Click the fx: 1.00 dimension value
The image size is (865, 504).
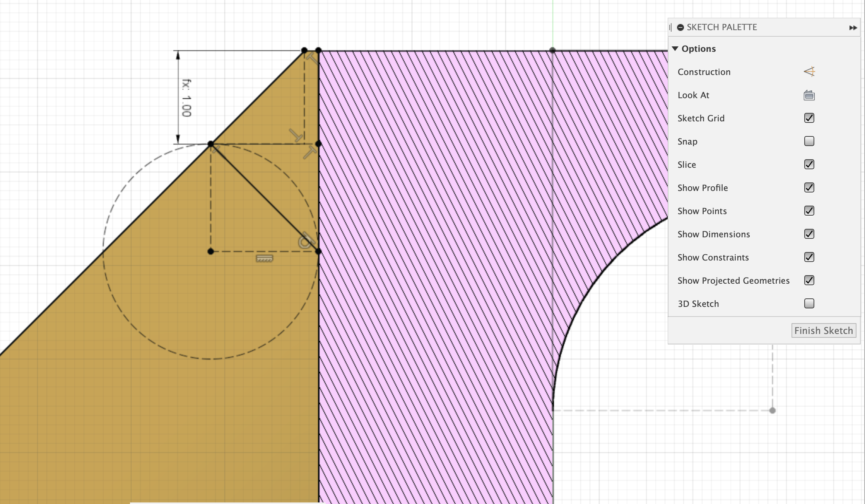coord(186,98)
